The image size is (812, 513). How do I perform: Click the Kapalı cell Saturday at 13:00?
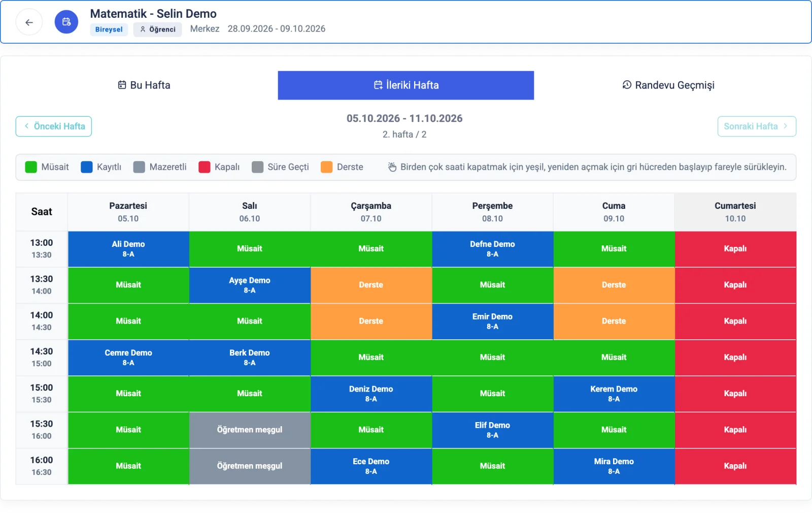click(x=735, y=249)
